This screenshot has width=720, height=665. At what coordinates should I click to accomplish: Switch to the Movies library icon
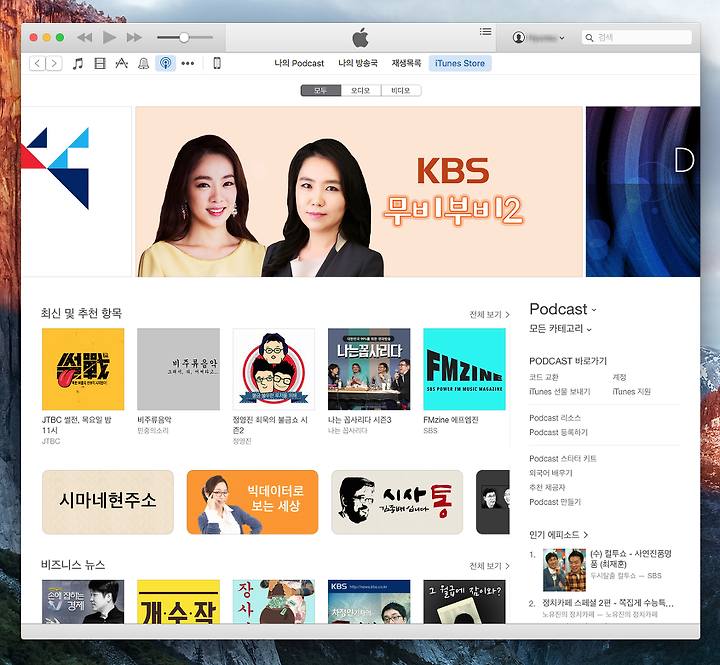click(100, 63)
